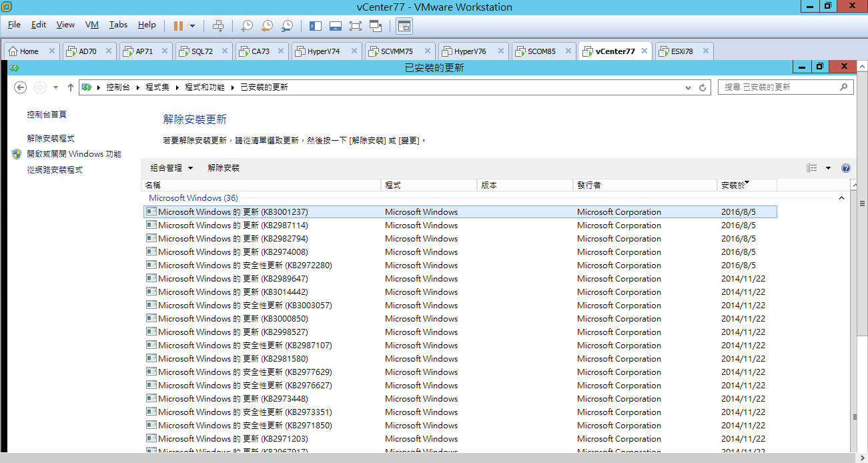
Task: Close the SQL72 tab
Action: click(224, 51)
